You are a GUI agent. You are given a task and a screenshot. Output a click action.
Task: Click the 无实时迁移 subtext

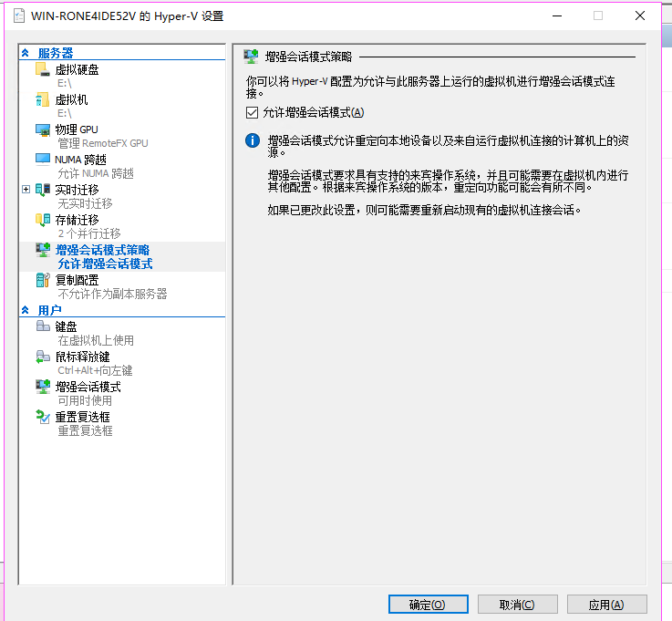point(85,203)
